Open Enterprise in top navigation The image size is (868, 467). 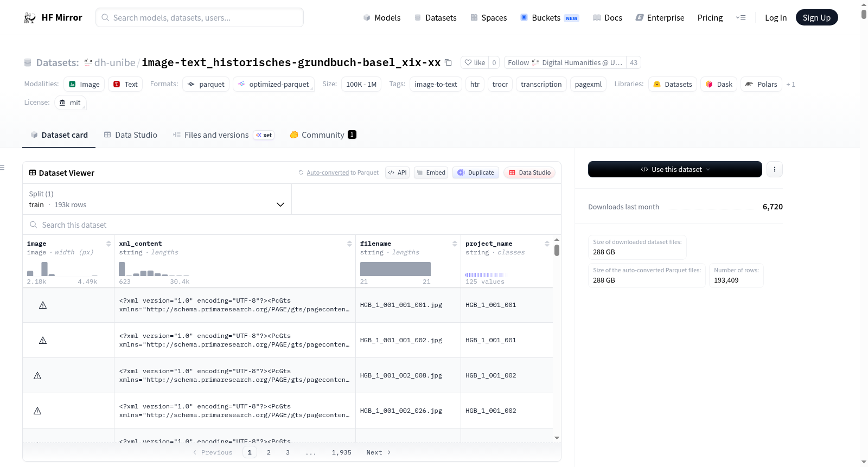(660, 18)
